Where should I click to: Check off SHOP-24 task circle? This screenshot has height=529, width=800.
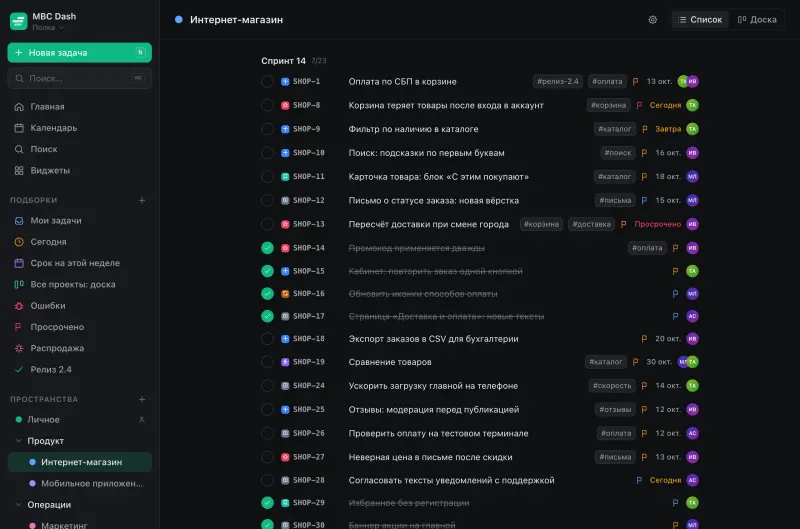(267, 386)
